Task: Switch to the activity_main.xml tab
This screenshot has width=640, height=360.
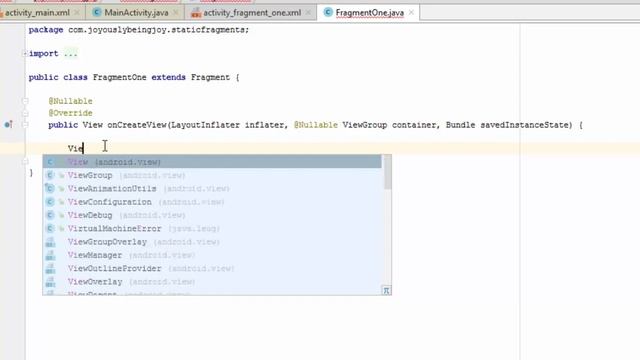Action: coord(37,13)
